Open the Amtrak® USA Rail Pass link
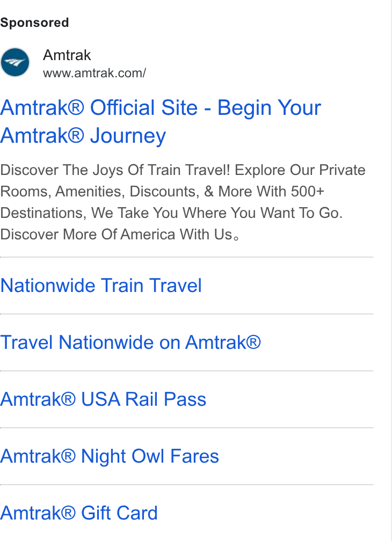The width and height of the screenshot is (392, 541). click(103, 399)
